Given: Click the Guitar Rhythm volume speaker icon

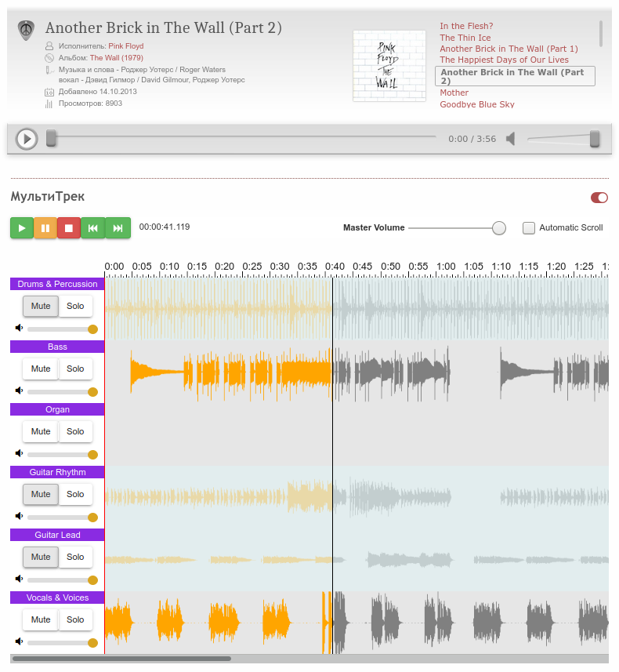Looking at the screenshot, I should pos(19,517).
